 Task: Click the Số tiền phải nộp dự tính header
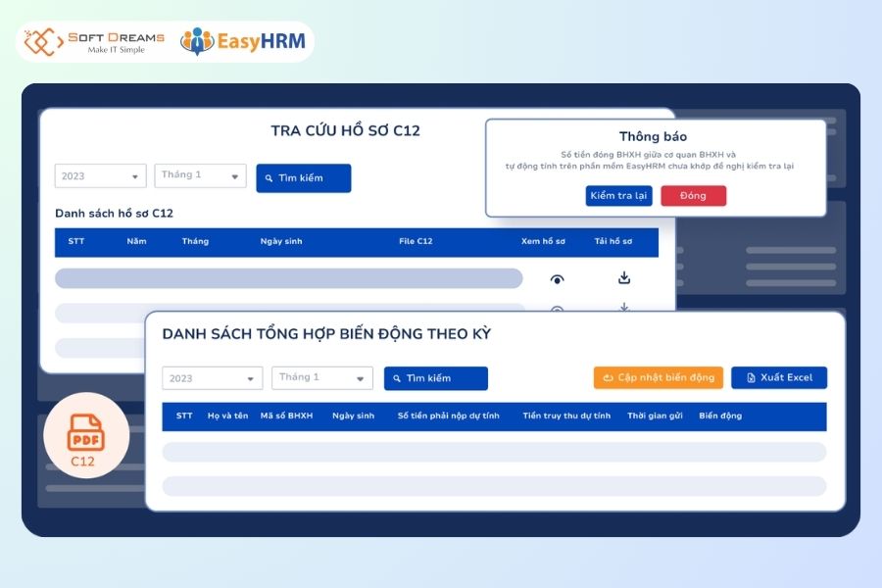click(448, 416)
